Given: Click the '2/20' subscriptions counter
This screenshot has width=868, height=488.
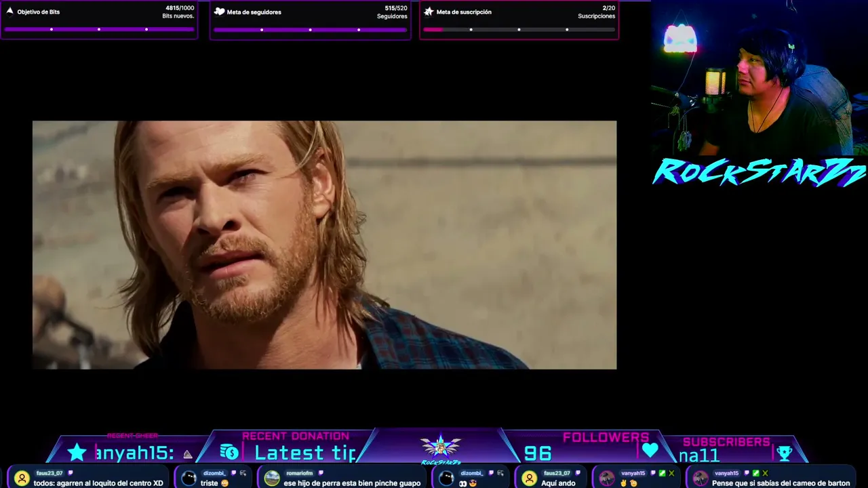Looking at the screenshot, I should (609, 8).
